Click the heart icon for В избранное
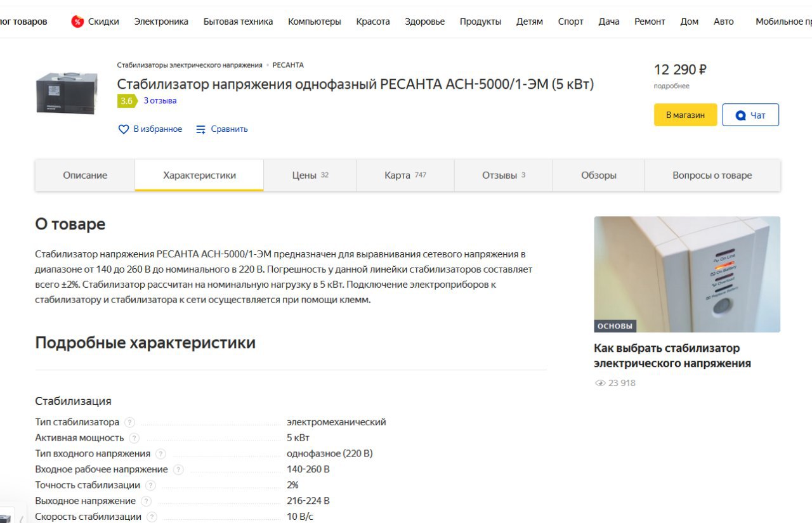 124,129
